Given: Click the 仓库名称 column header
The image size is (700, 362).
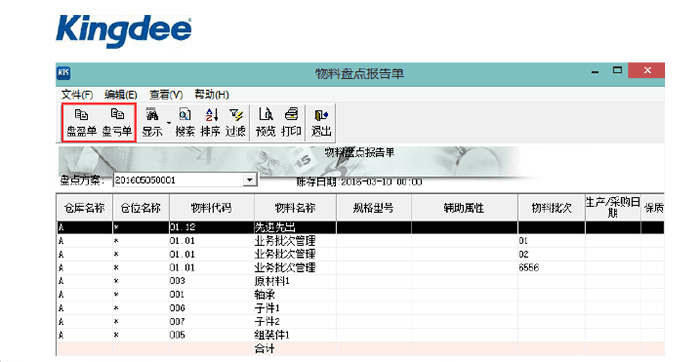Looking at the screenshot, I should coord(84,208).
